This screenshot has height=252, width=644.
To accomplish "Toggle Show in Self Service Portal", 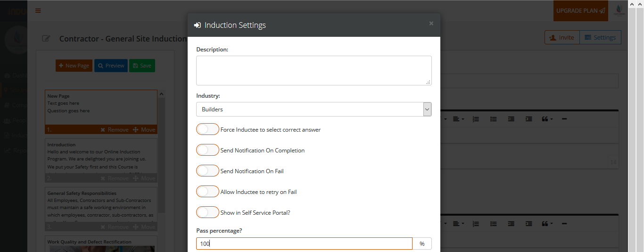I will (207, 212).
